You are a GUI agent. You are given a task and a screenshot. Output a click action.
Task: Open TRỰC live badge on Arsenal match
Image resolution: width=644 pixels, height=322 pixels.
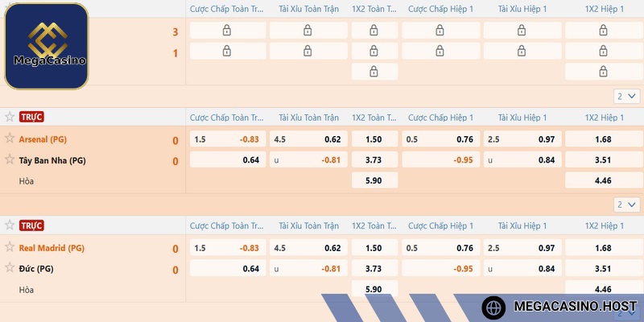(x=31, y=117)
